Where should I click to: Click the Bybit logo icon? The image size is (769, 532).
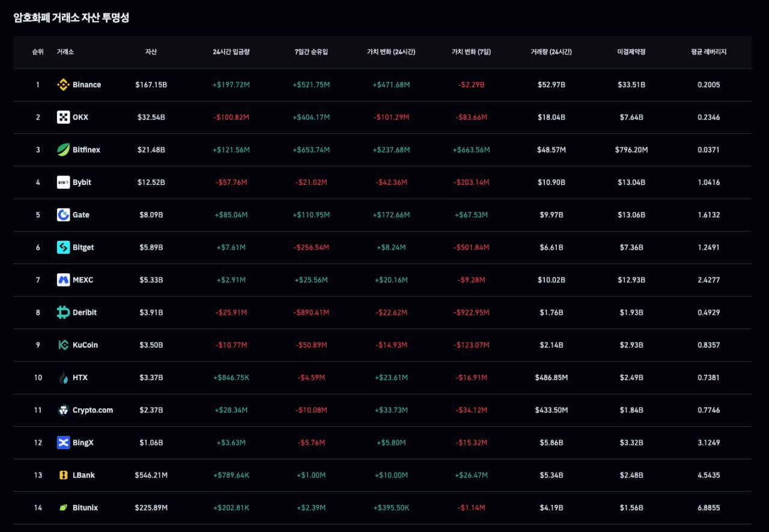click(63, 183)
